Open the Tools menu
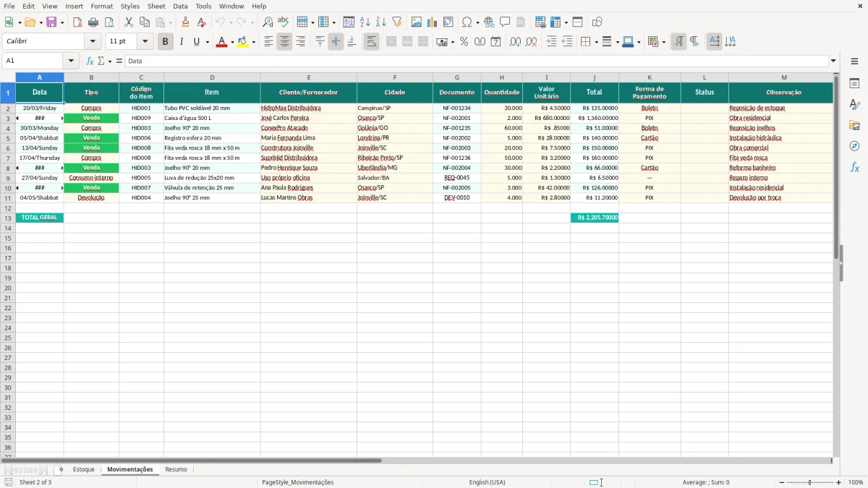Viewport: 868px width, 488px height. [203, 6]
